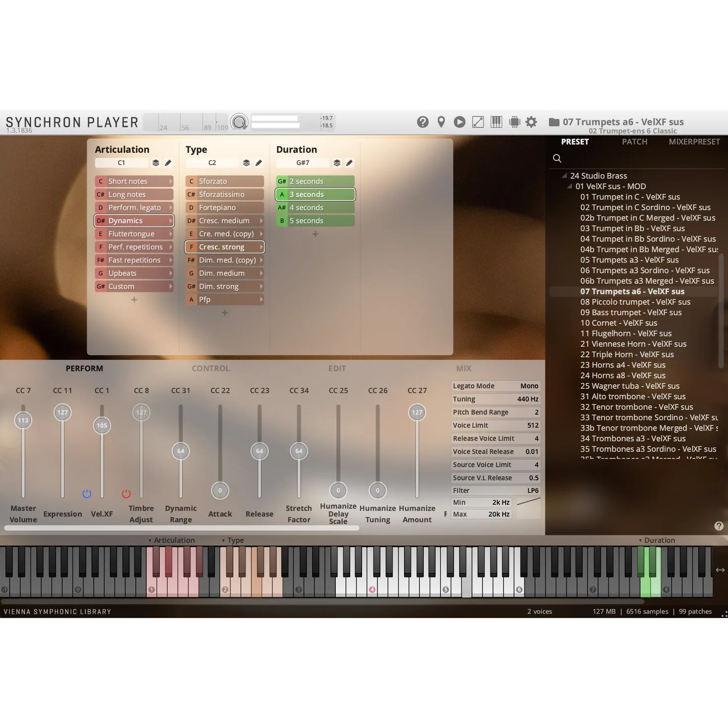Click the pencil edit icon in the Duration column

pos(349,163)
